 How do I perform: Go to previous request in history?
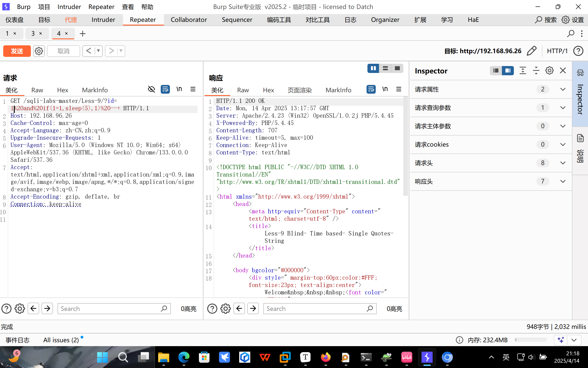[x=89, y=51]
